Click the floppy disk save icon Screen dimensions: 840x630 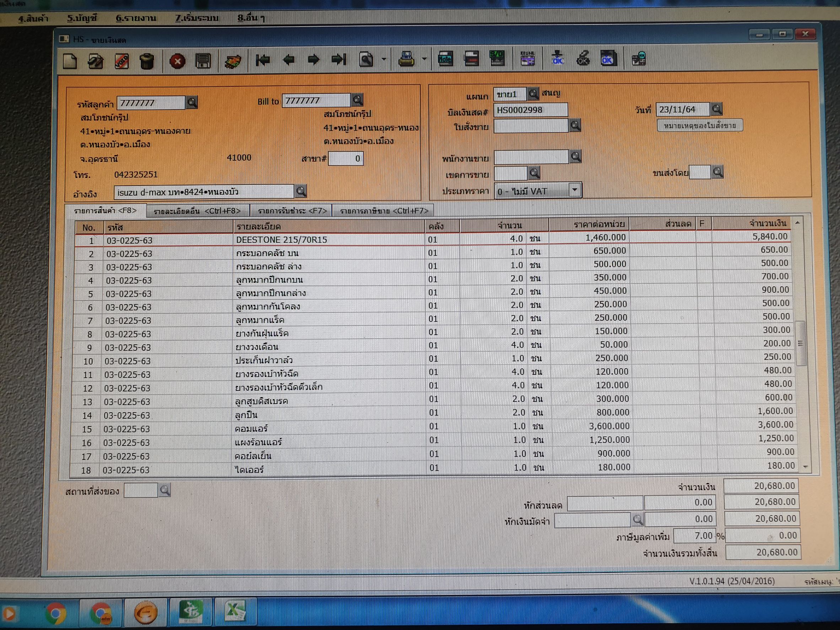(203, 61)
